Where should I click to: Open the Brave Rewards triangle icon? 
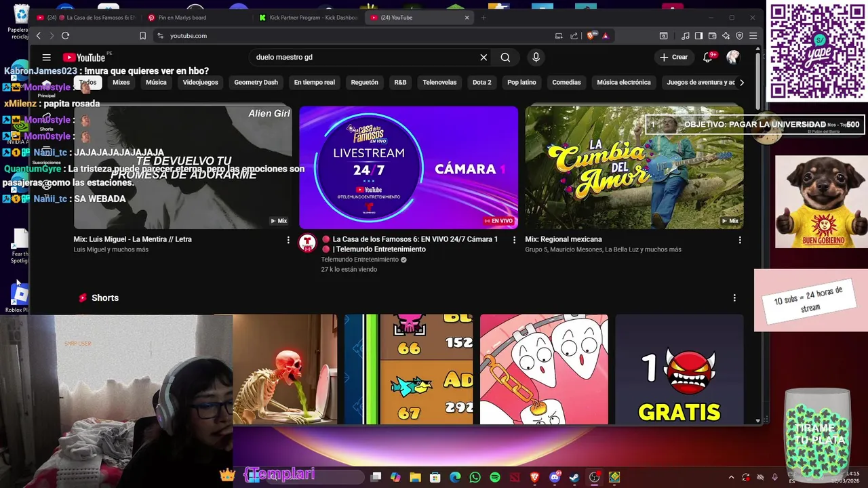[x=606, y=35]
